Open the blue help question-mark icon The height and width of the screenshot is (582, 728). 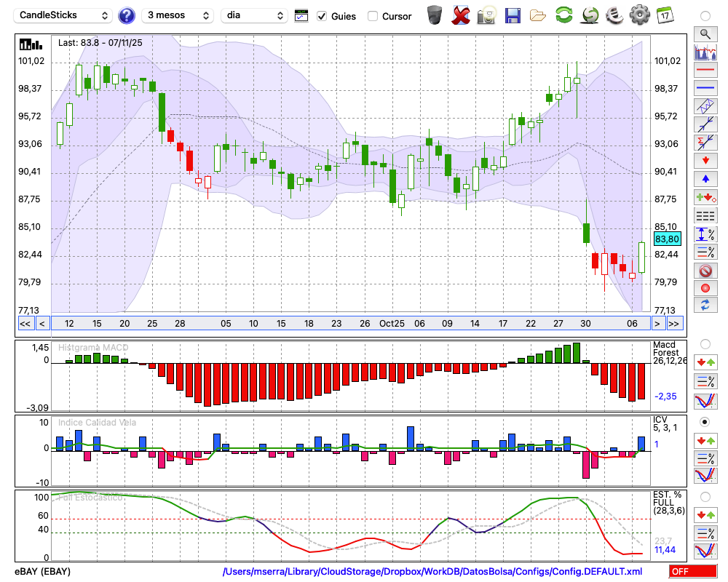pos(126,16)
